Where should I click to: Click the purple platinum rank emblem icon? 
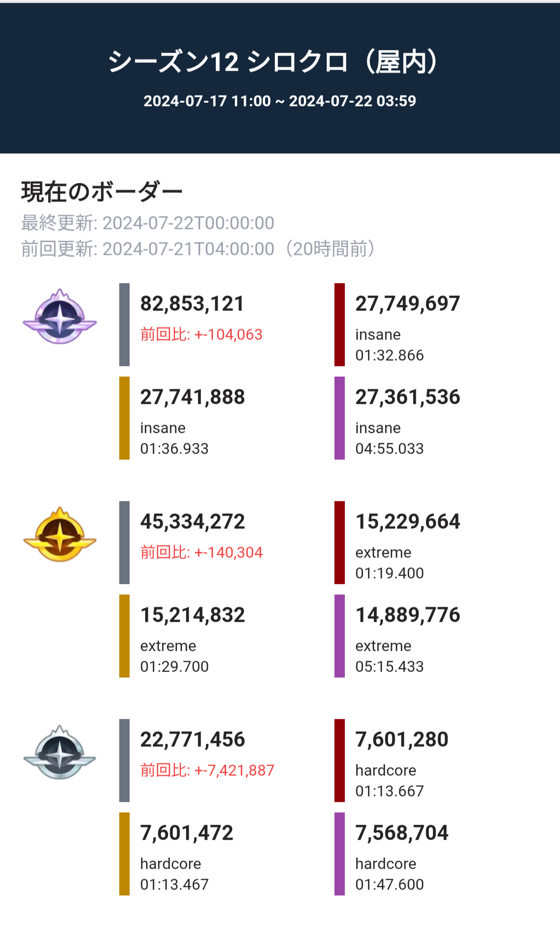point(60,317)
